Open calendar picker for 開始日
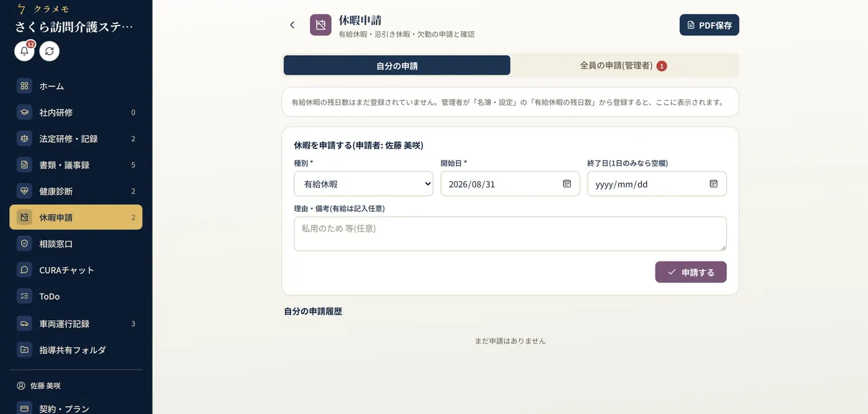Image resolution: width=868 pixels, height=414 pixels. click(x=567, y=184)
